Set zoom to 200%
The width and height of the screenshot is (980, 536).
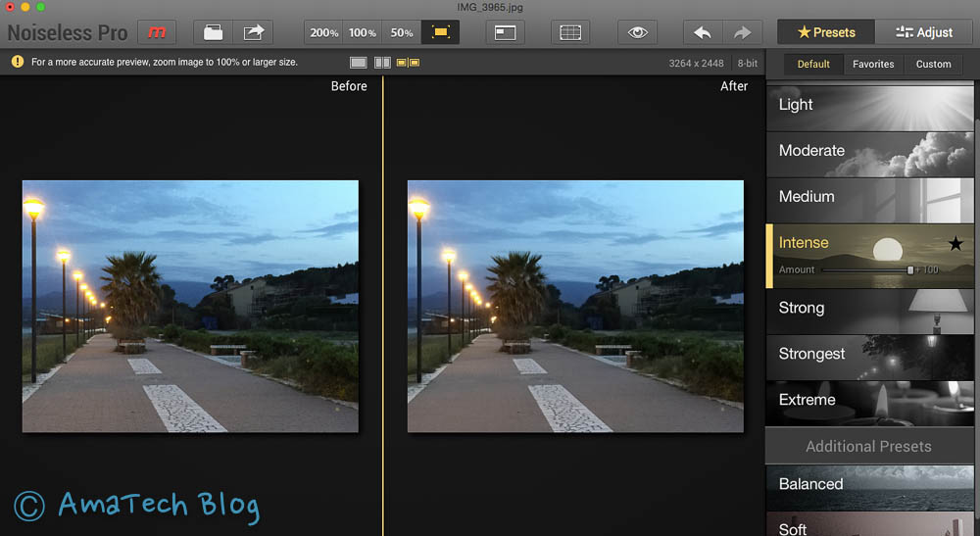pyautogui.click(x=323, y=32)
